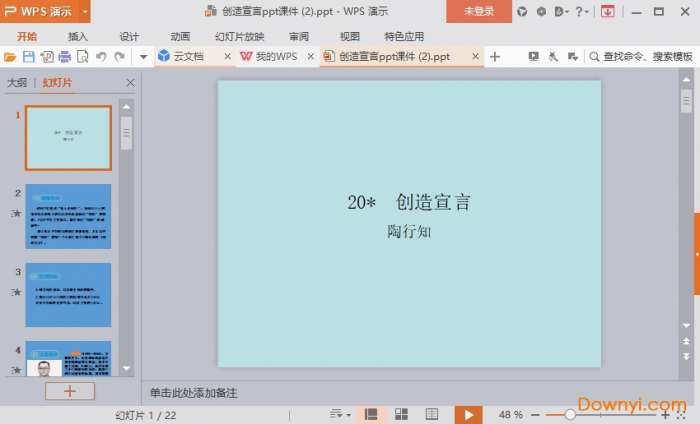This screenshot has height=424, width=700.
Task: Open the 幻灯片放映 ribbon tab
Action: tap(240, 37)
